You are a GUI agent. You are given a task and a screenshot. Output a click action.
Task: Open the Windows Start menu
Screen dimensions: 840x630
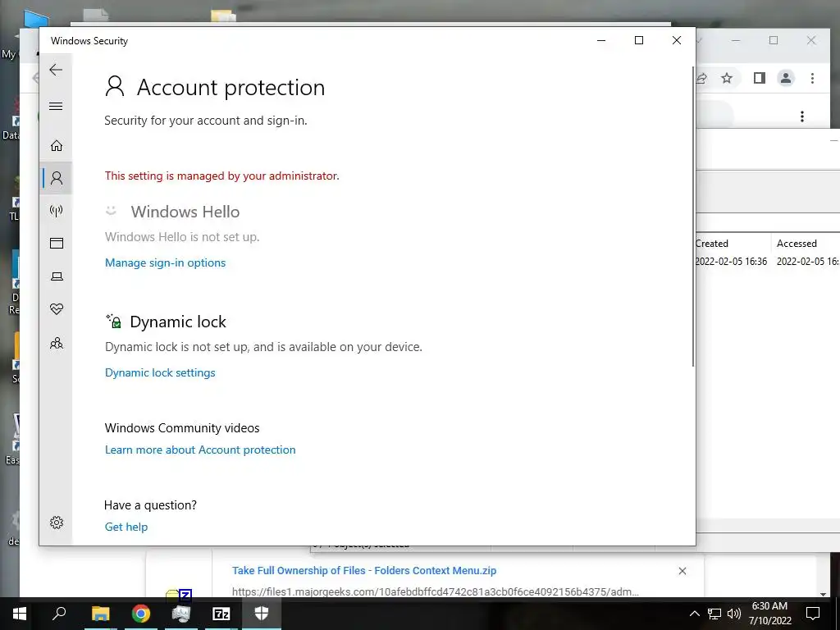(20, 614)
